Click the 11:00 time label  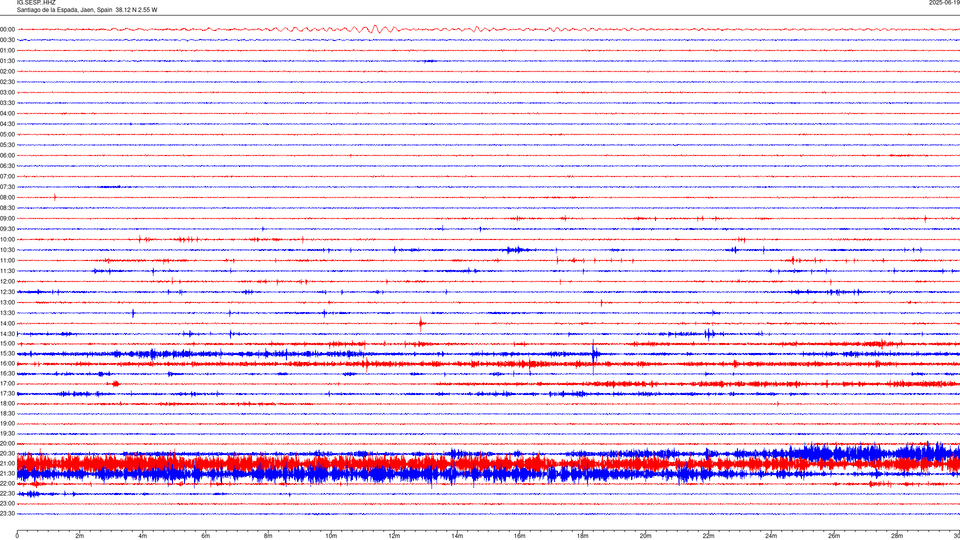point(7,261)
